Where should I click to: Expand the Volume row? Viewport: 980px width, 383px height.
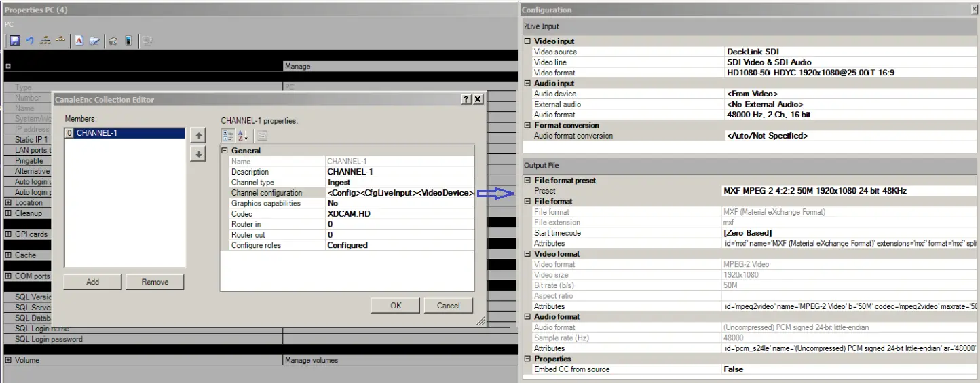8,360
